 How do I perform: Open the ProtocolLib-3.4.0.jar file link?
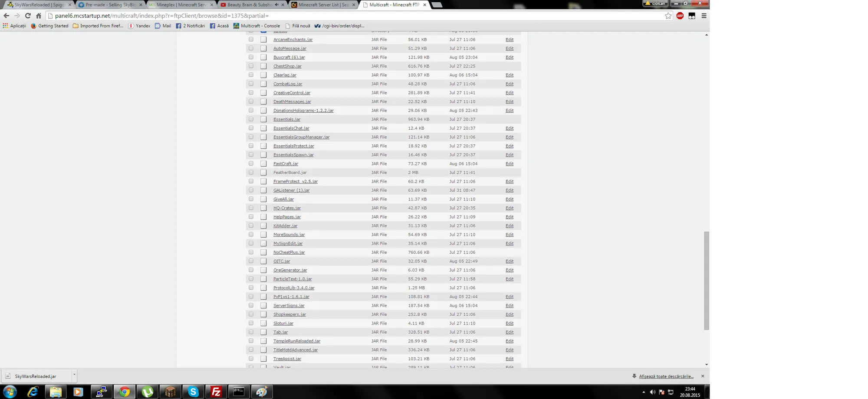tap(293, 288)
